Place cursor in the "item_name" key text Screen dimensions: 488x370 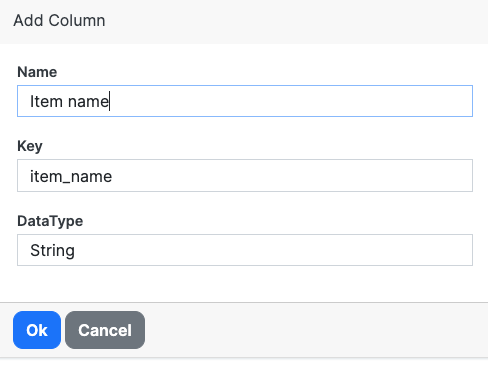pos(71,176)
